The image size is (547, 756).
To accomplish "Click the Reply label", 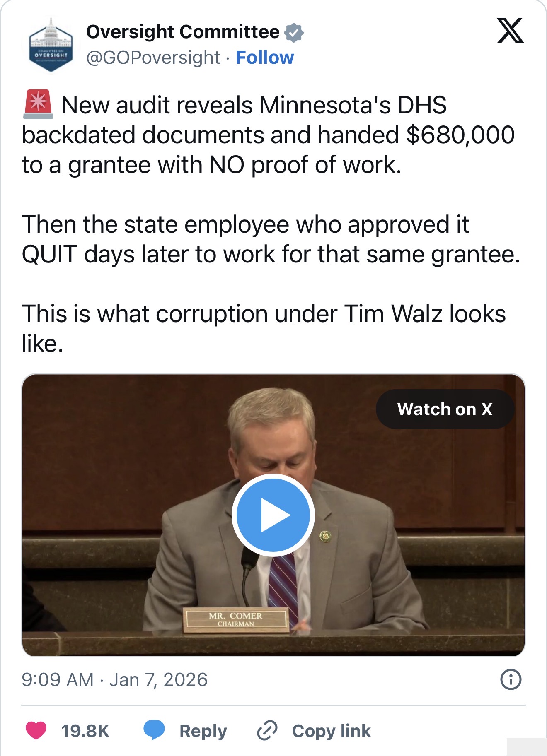I will click(203, 731).
